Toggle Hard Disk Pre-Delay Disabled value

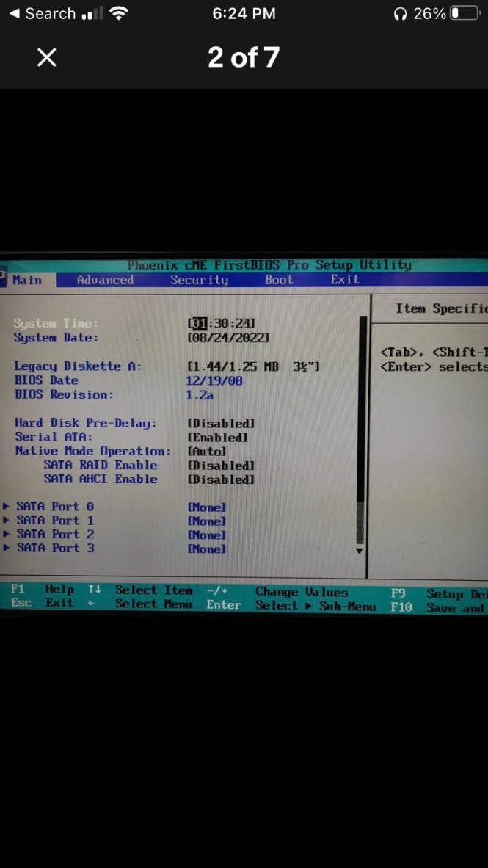(222, 424)
